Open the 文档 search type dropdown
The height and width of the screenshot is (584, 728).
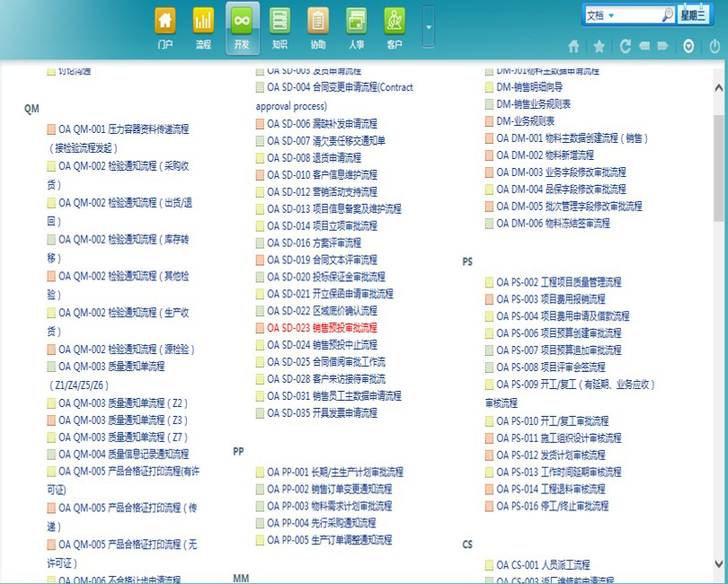coord(611,15)
